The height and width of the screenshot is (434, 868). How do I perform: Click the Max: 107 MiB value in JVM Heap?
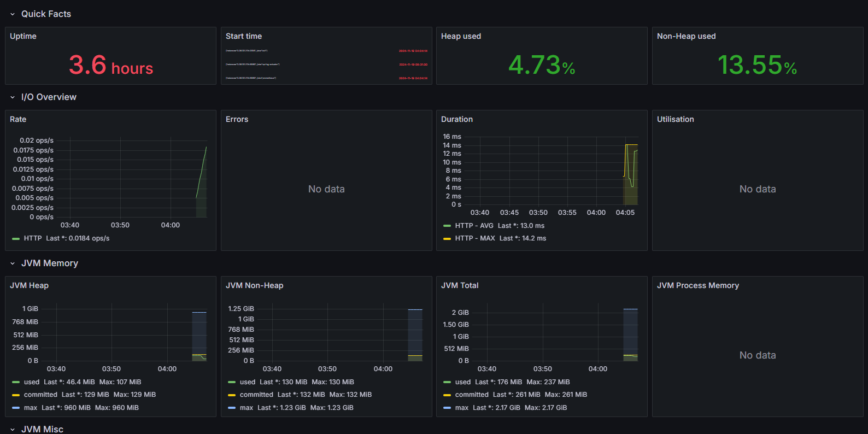120,382
